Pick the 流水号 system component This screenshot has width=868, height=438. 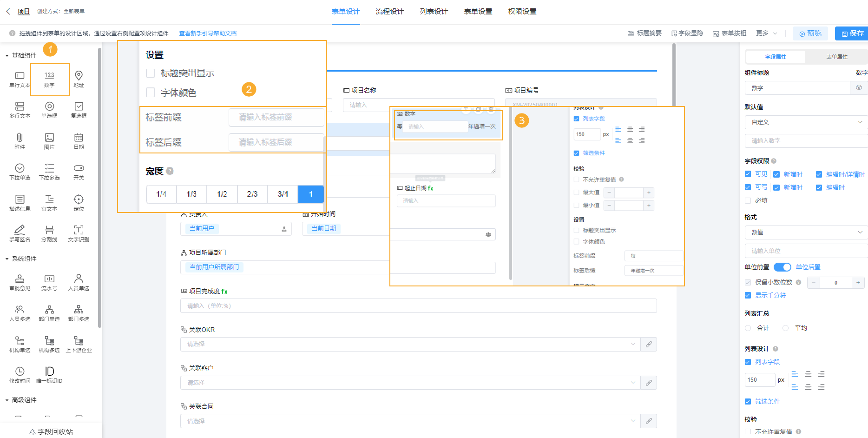click(x=49, y=281)
